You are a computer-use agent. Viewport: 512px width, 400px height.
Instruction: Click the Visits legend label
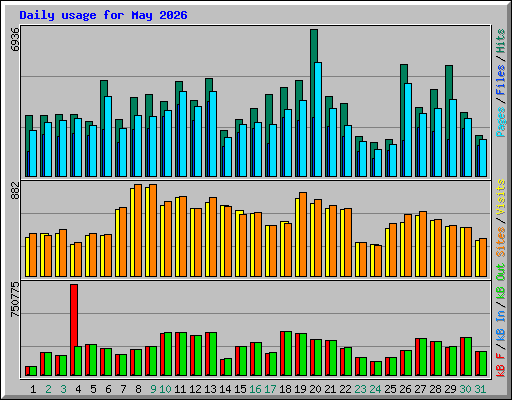point(501,197)
